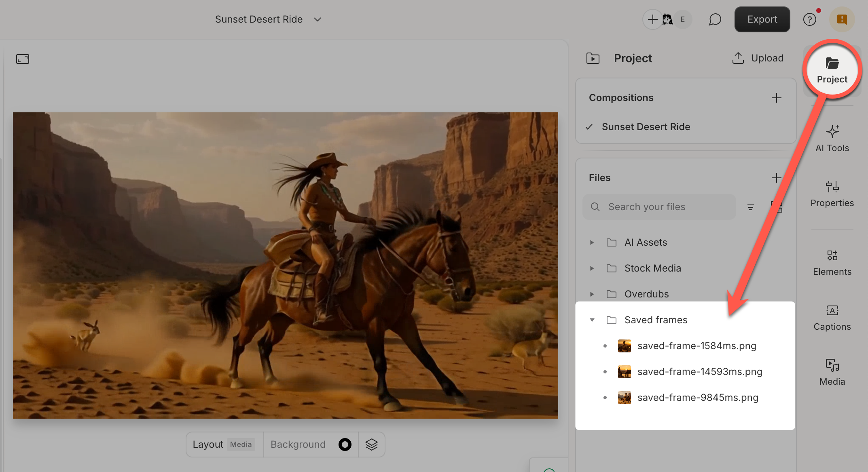Open the Media panel

point(832,372)
